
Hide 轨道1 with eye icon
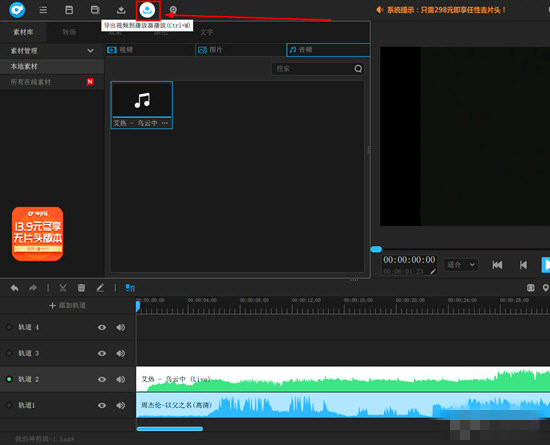point(102,405)
